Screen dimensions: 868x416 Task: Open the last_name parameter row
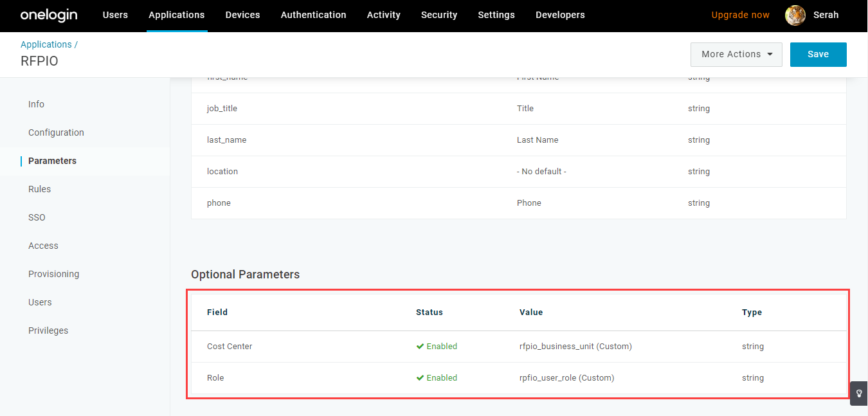pos(519,140)
